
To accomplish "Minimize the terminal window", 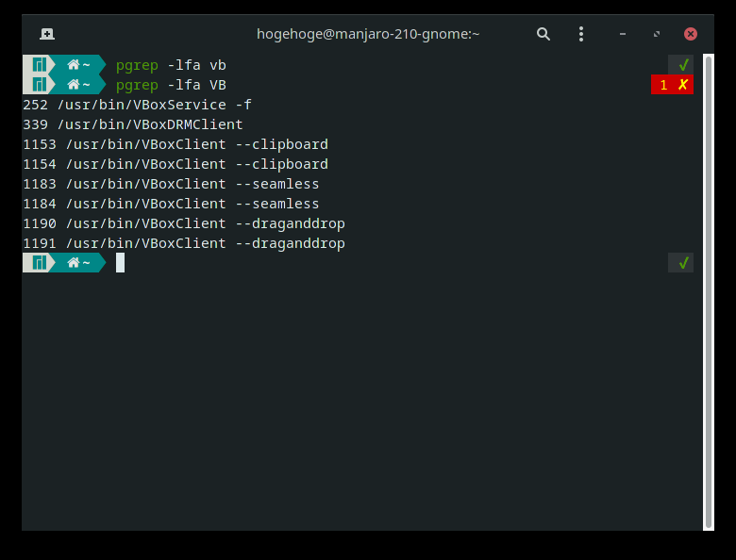I will [x=623, y=34].
